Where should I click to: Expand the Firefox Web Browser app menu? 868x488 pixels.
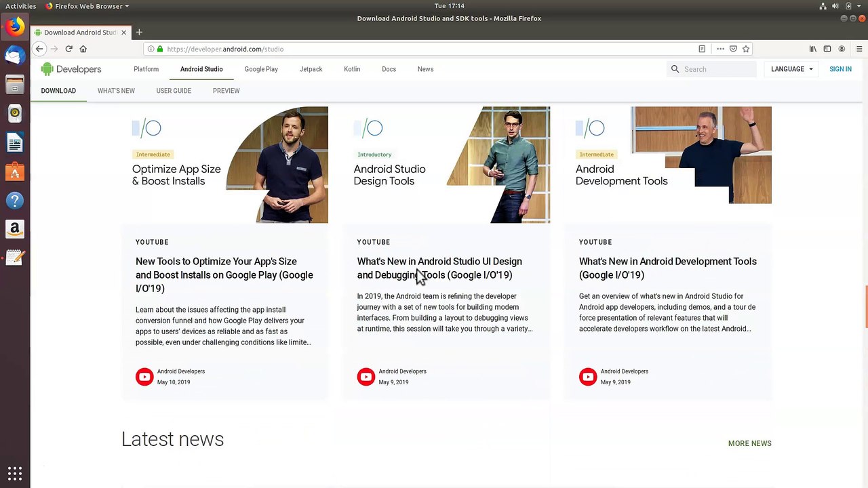pos(87,6)
